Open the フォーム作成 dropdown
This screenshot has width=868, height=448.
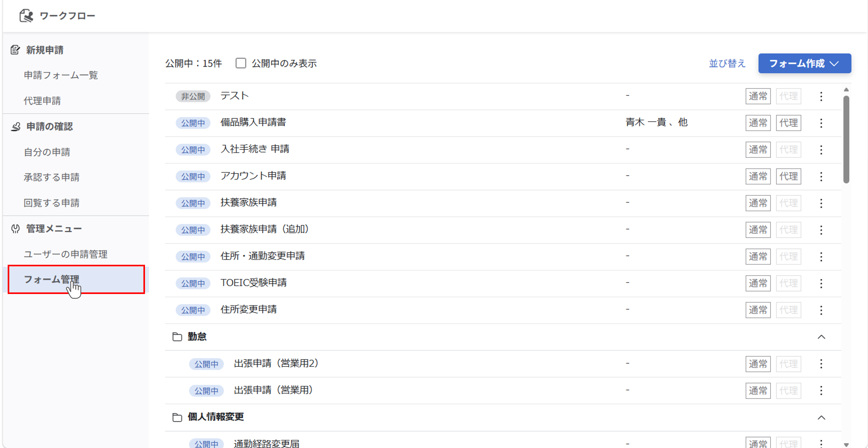[805, 63]
